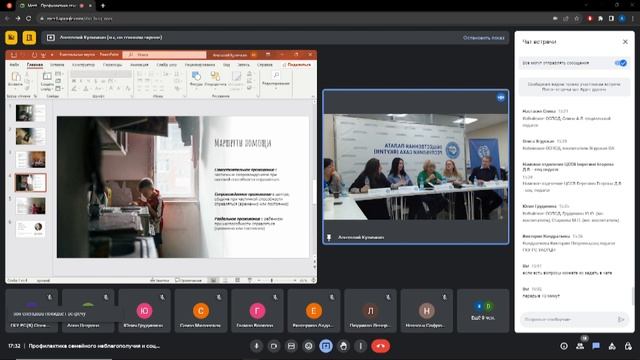Click the first yellow button at top left
The image size is (640, 360).
click(x=11, y=38)
